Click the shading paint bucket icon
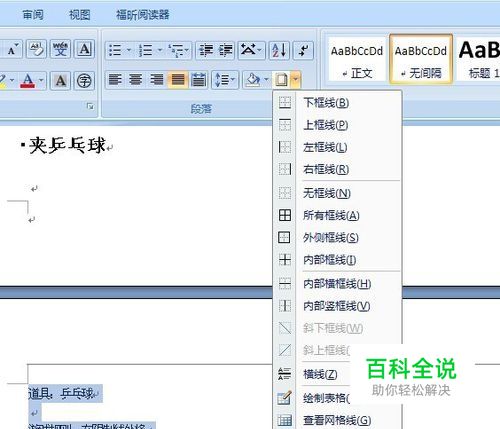The height and width of the screenshot is (429, 500). tap(253, 80)
